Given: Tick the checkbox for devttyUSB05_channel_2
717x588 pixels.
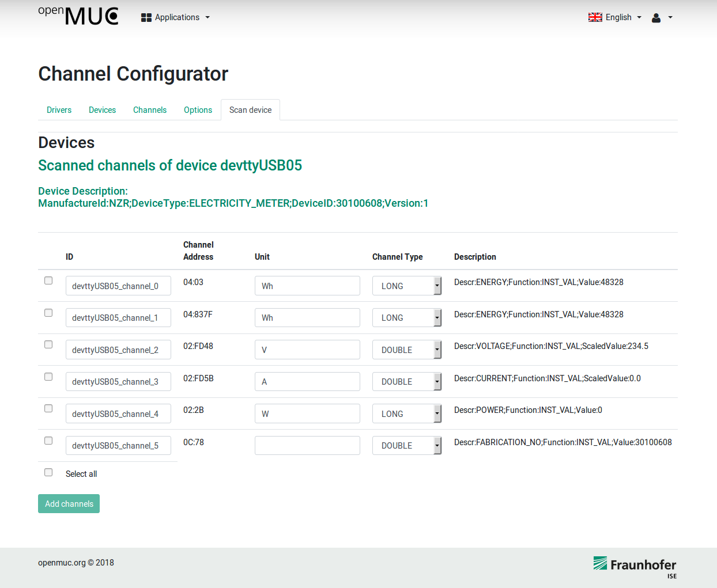Looking at the screenshot, I should pyautogui.click(x=48, y=344).
